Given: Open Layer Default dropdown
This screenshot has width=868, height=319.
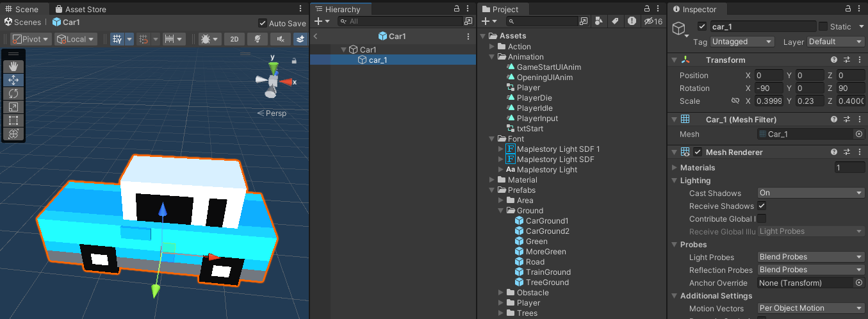Looking at the screenshot, I should 836,42.
